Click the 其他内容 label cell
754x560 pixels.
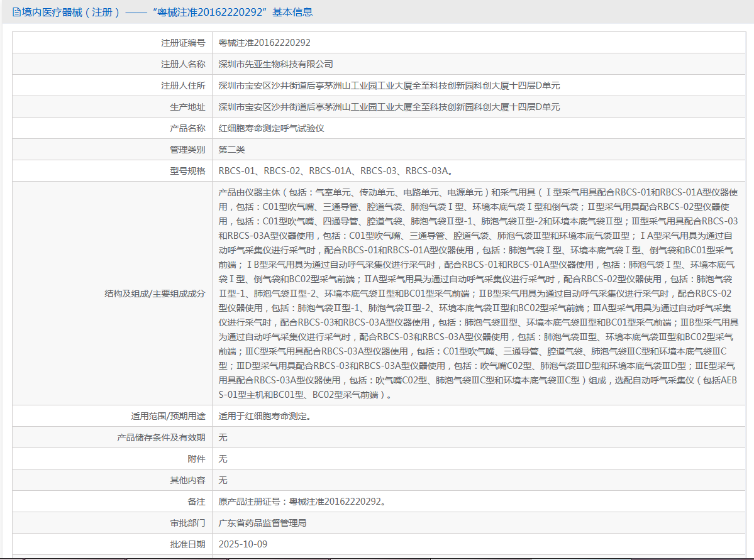187,480
